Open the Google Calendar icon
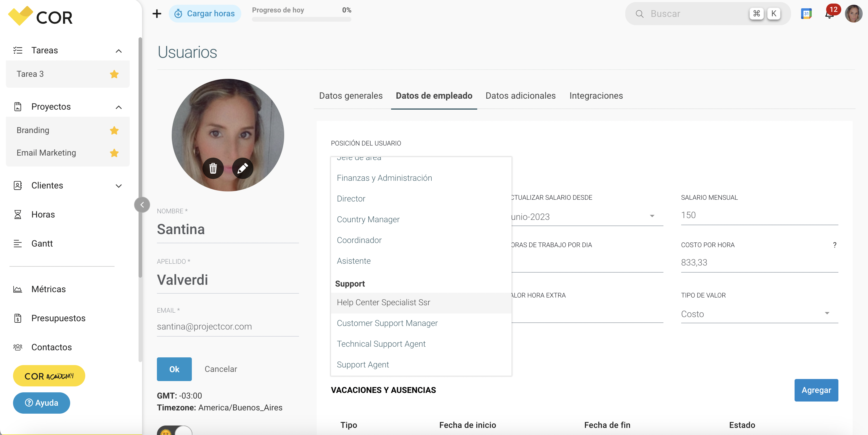 point(806,14)
